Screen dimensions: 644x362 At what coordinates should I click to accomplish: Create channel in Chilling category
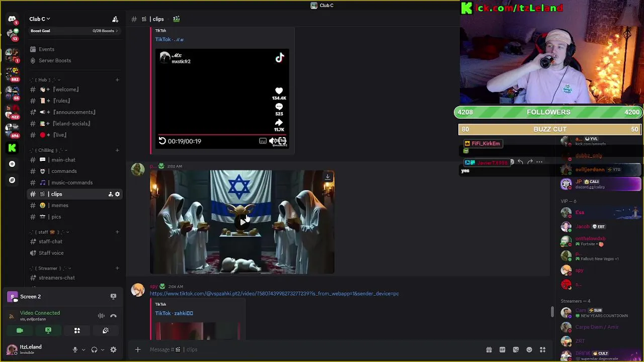117,150
